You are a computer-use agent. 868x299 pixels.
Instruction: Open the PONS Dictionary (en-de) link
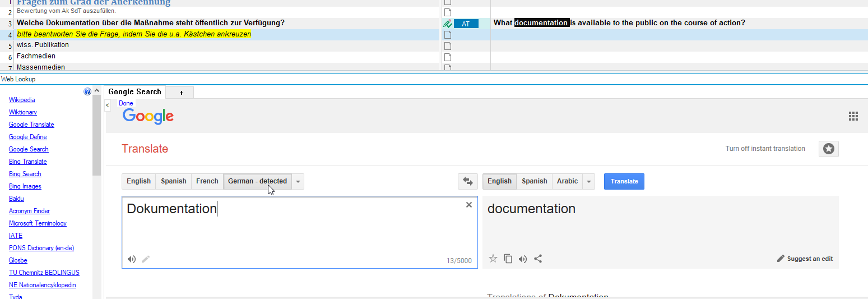click(41, 248)
